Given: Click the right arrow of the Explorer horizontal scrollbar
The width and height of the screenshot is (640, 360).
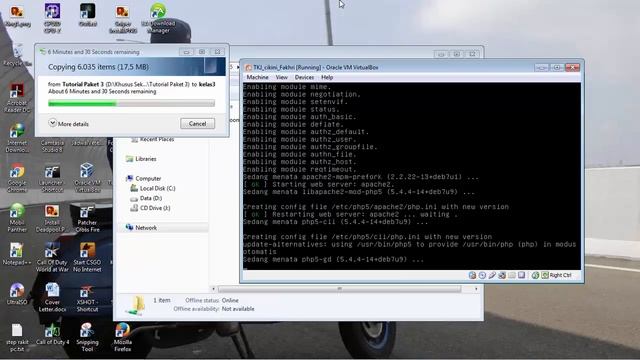Looking at the screenshot, I should click(476, 289).
